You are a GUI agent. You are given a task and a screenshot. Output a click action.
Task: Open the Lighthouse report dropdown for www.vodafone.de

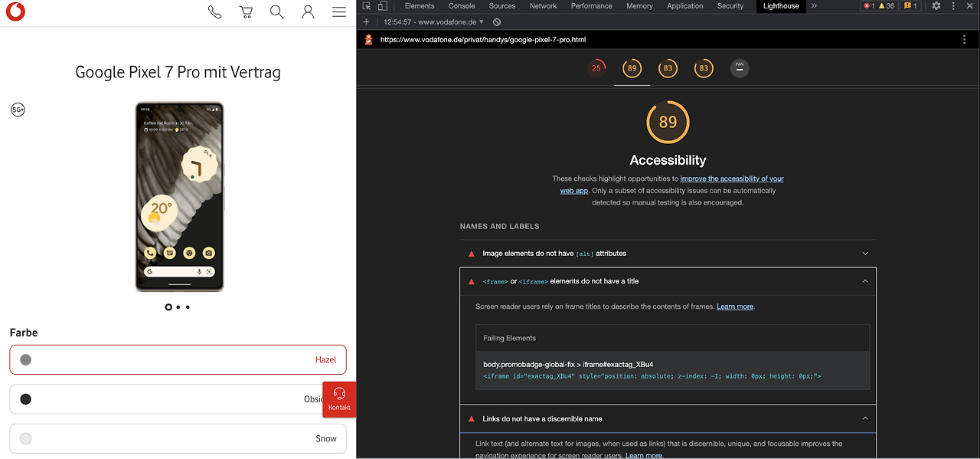pyautogui.click(x=479, y=21)
